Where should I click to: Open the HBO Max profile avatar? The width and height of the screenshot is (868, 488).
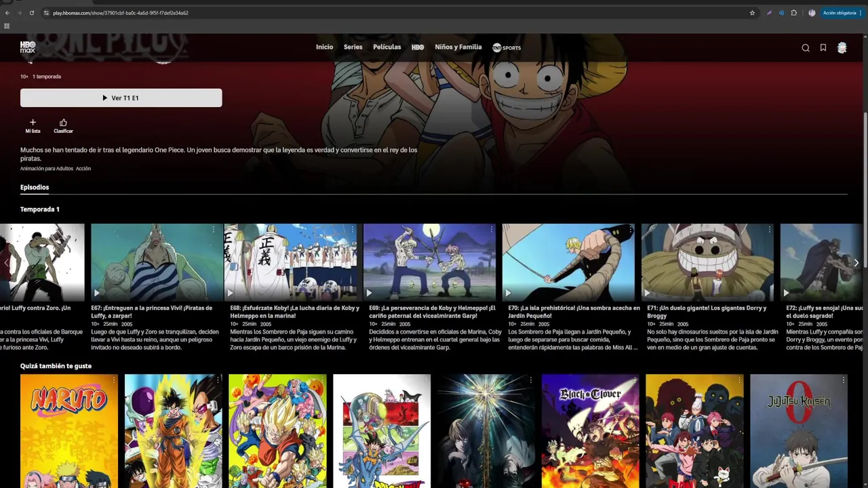pyautogui.click(x=842, y=47)
